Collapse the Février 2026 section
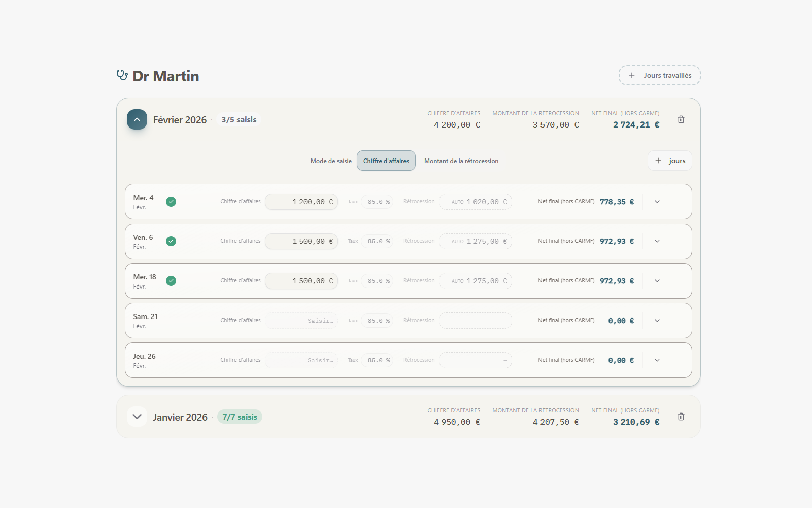 point(137,119)
